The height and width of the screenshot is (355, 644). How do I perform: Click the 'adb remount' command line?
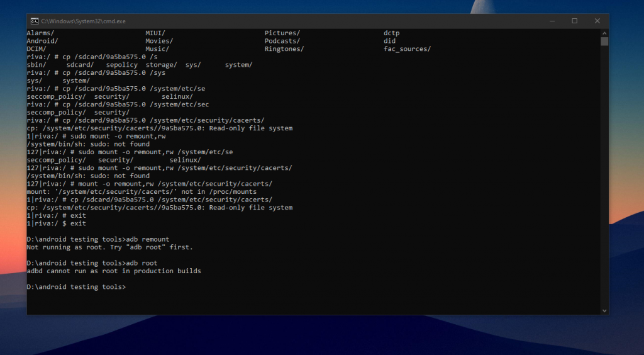tap(98, 240)
